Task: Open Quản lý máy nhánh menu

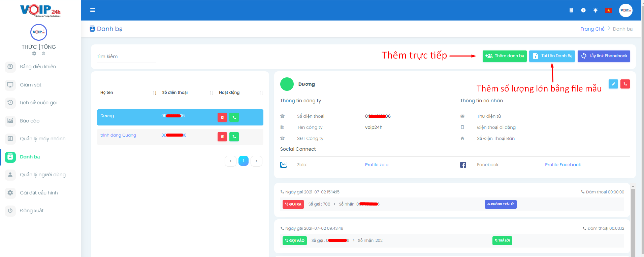Action: [42, 139]
